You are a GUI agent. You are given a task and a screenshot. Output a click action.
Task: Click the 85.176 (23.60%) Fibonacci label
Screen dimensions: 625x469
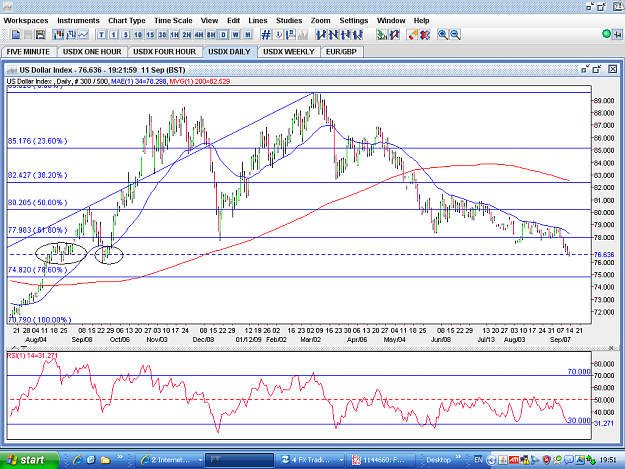pos(37,141)
